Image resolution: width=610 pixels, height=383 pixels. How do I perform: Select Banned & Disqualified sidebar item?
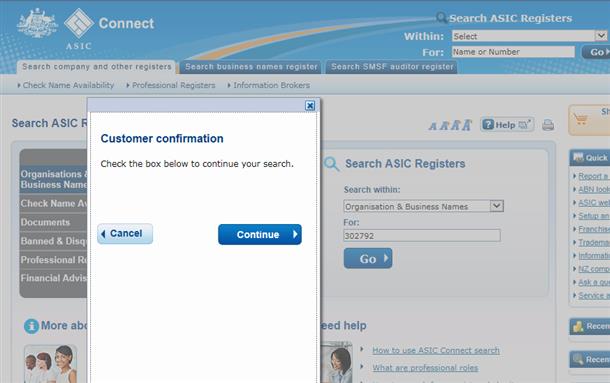pyautogui.click(x=54, y=241)
